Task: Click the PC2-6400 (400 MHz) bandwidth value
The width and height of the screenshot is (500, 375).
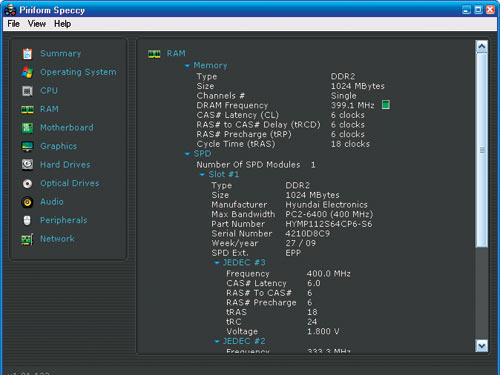Action: pyautogui.click(x=329, y=214)
